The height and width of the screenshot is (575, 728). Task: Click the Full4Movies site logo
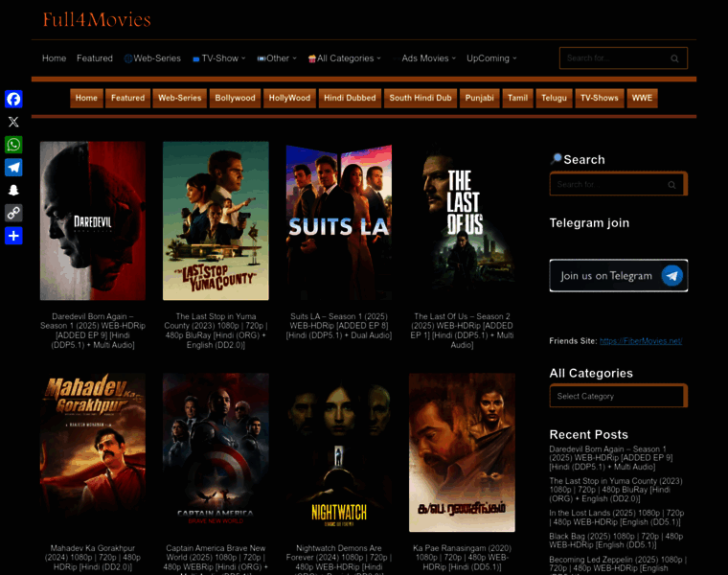pyautogui.click(x=97, y=20)
